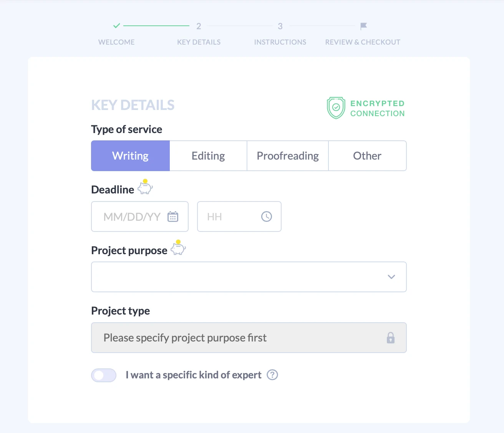Click the lock icon in Project type

390,338
